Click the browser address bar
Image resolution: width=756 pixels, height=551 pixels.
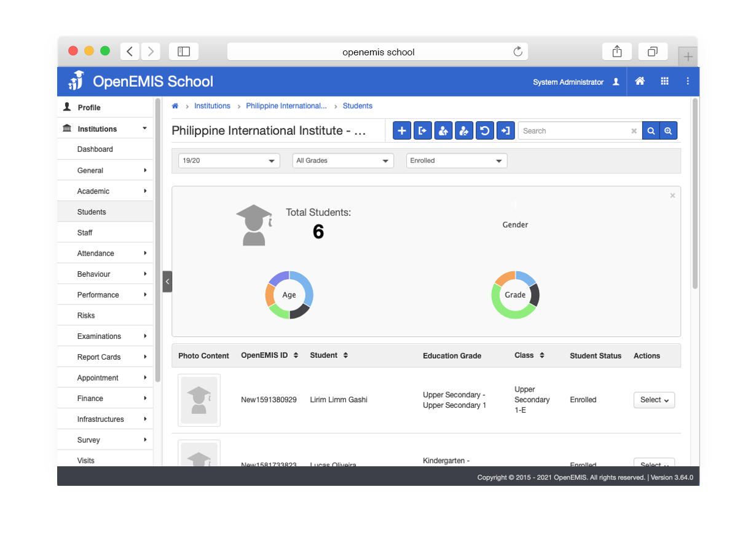(378, 52)
